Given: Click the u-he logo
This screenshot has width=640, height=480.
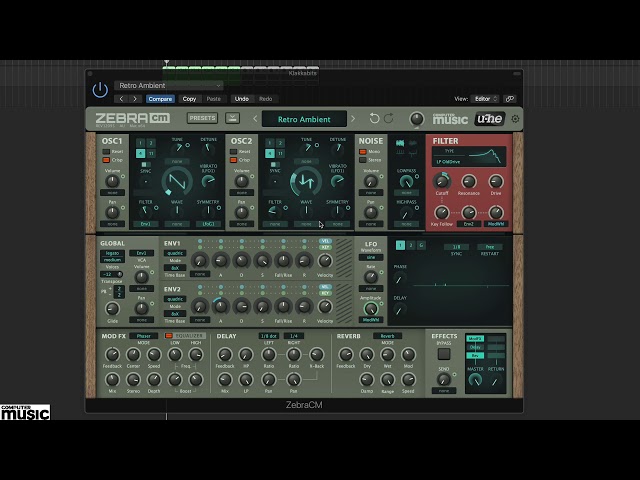Looking at the screenshot, I should [489, 119].
